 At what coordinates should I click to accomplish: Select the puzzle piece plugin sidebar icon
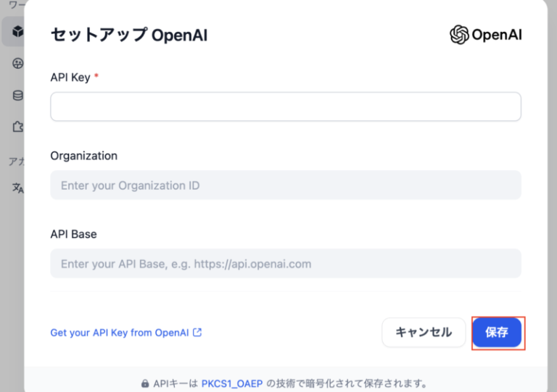[x=17, y=126]
